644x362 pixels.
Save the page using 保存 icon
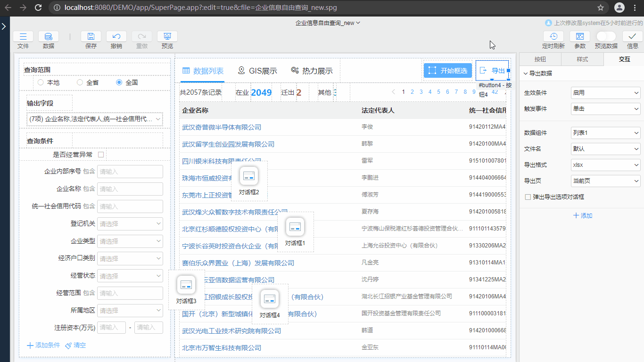point(91,36)
